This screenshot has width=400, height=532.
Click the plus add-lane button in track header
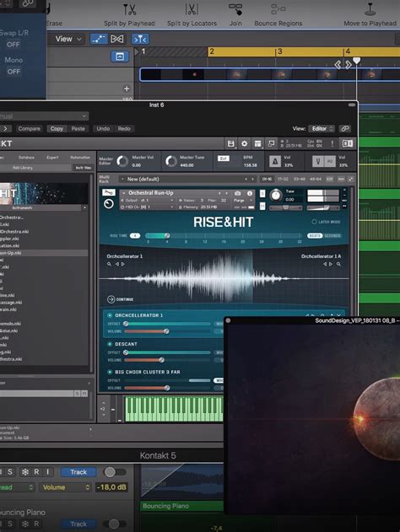[x=127, y=89]
